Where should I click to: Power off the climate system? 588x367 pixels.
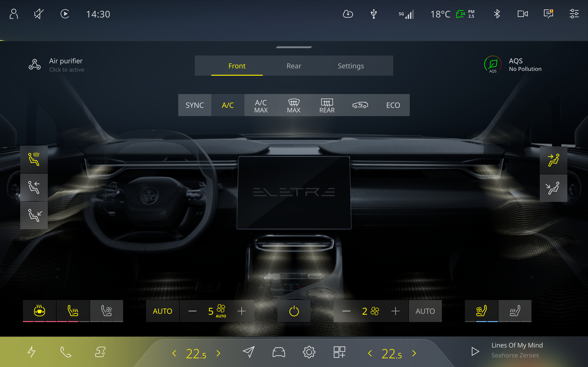[294, 311]
